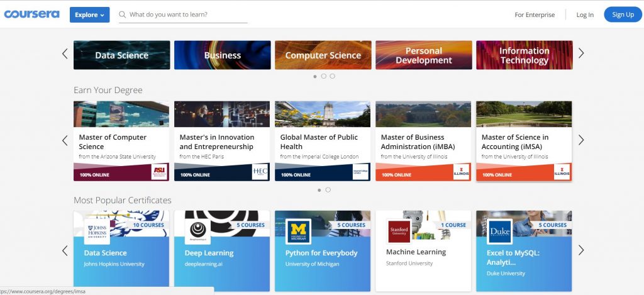
Task: Click the University of Michigan M logo
Action: tap(298, 231)
